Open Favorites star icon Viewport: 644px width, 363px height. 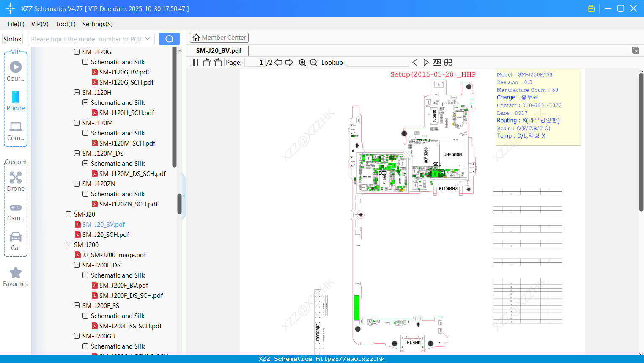click(x=16, y=277)
